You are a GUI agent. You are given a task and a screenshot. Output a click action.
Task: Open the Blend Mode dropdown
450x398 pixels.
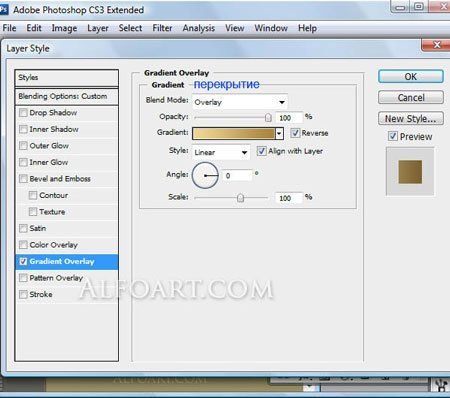click(240, 102)
